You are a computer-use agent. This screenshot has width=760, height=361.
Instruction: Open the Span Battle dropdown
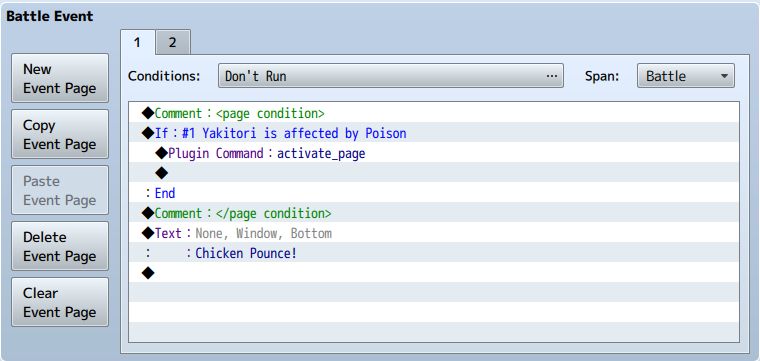[x=685, y=76]
